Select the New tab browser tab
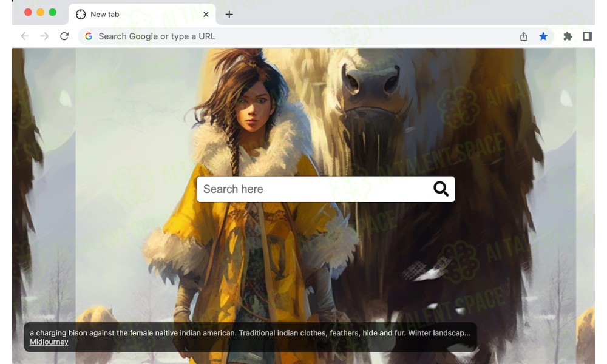The width and height of the screenshot is (607, 364). coord(143,15)
